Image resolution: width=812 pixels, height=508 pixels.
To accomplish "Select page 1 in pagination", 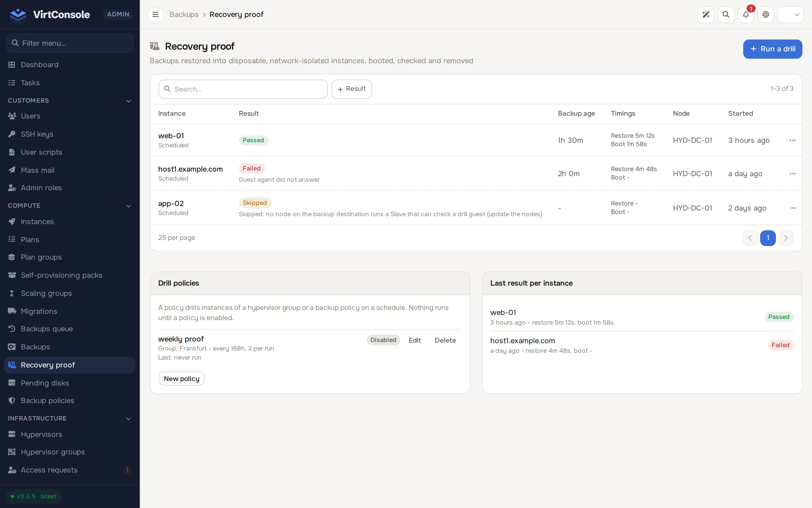I will [x=768, y=238].
